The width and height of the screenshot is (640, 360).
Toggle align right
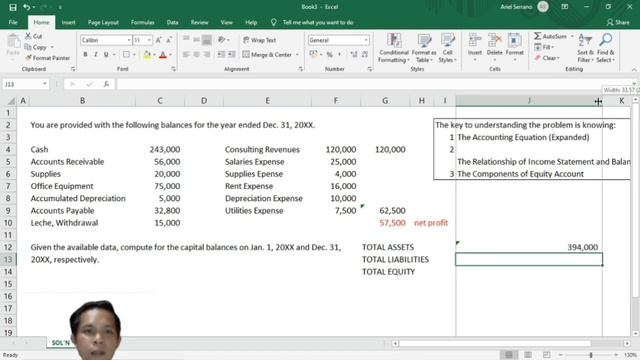click(x=207, y=54)
